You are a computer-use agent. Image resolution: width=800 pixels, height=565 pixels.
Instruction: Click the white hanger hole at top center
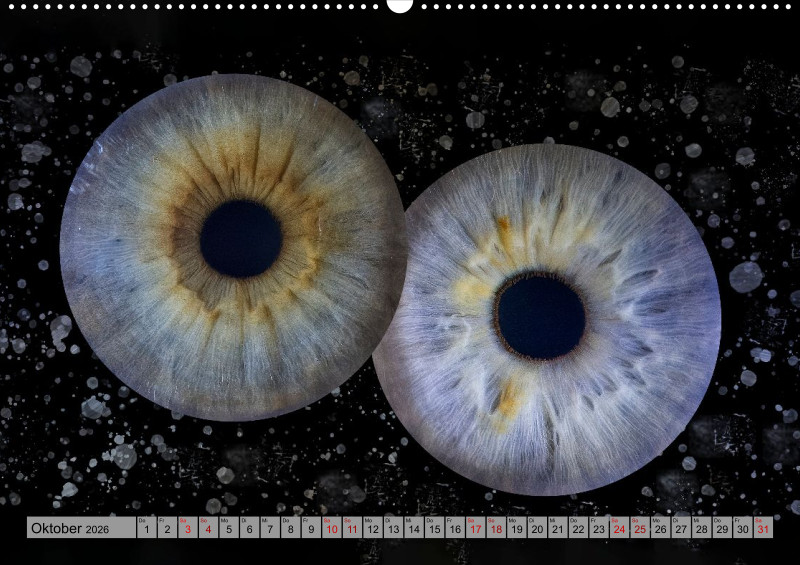[400, 5]
